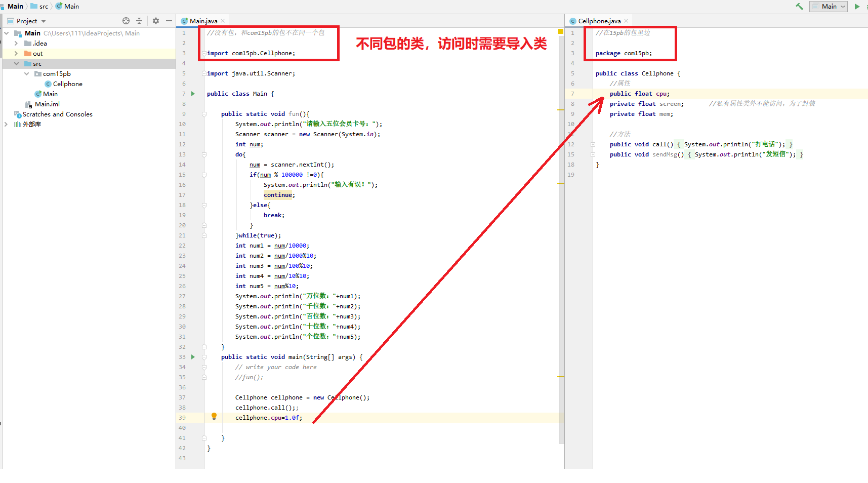Close the Main.java tab
The height and width of the screenshot is (483, 868).
(223, 21)
